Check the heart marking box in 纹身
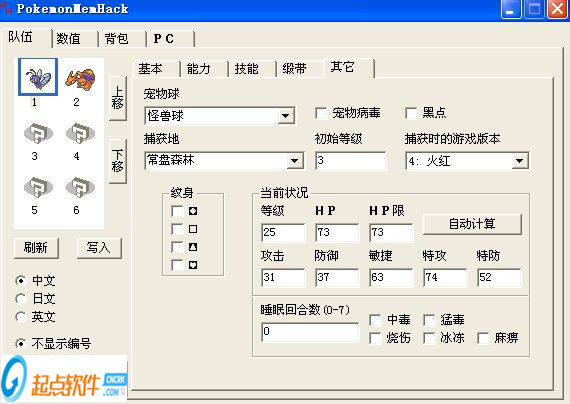 [177, 265]
